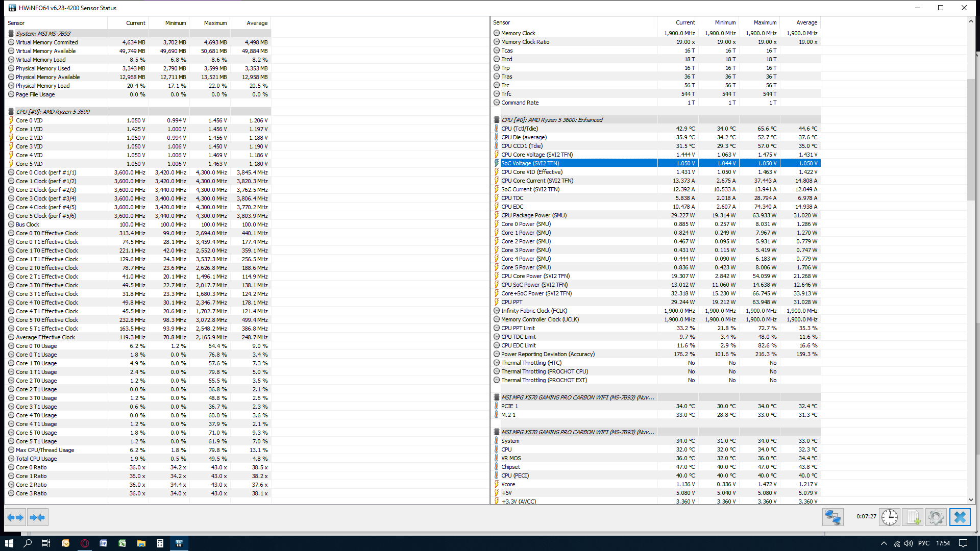Open Calculator from the taskbar
The image size is (980, 551).
[160, 543]
